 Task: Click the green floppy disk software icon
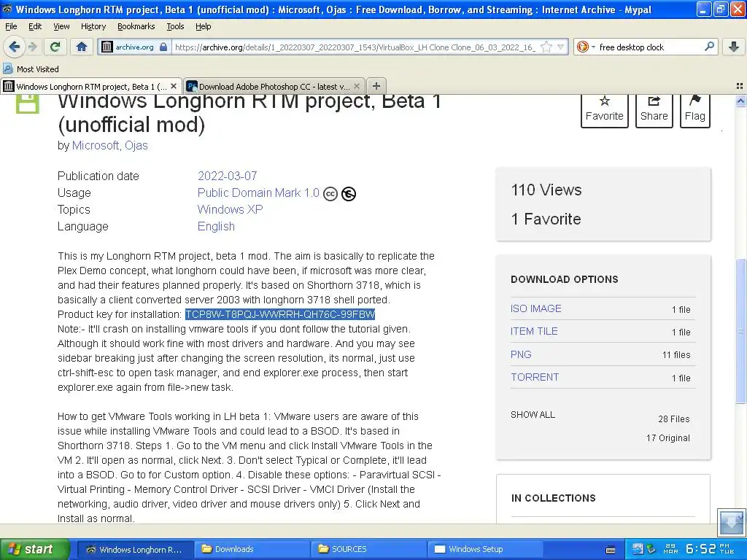coord(28,103)
